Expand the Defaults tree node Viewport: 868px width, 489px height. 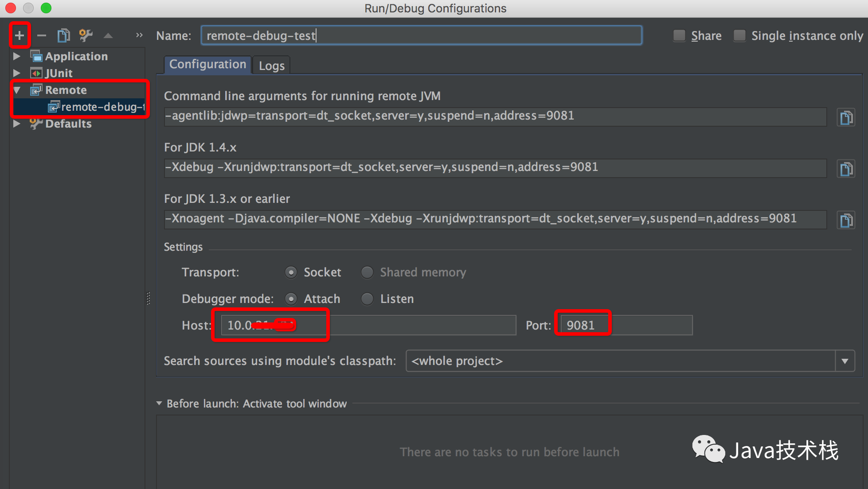(17, 124)
